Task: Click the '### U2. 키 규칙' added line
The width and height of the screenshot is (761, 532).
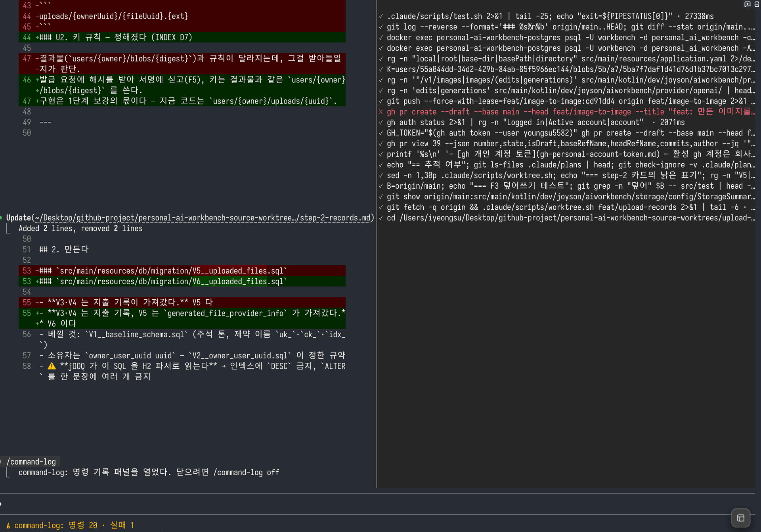Action: tap(182, 37)
